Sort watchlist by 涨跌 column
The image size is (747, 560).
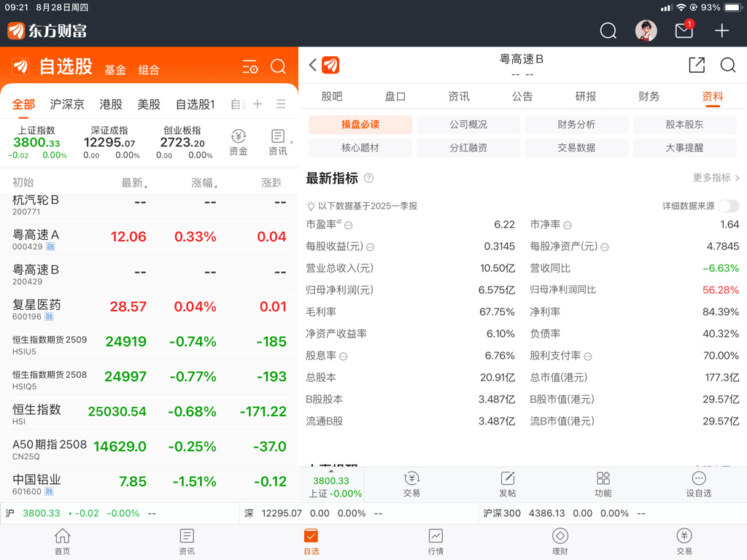click(274, 182)
